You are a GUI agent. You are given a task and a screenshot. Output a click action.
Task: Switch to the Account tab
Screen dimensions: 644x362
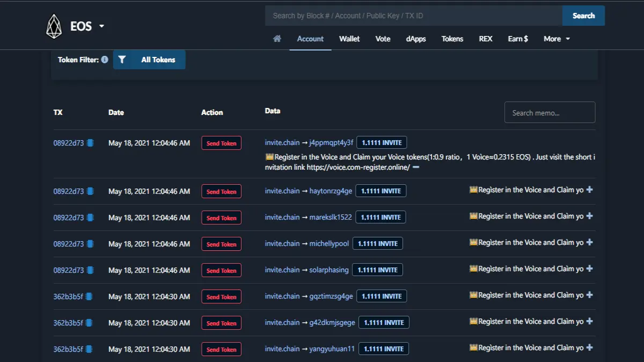pos(310,39)
